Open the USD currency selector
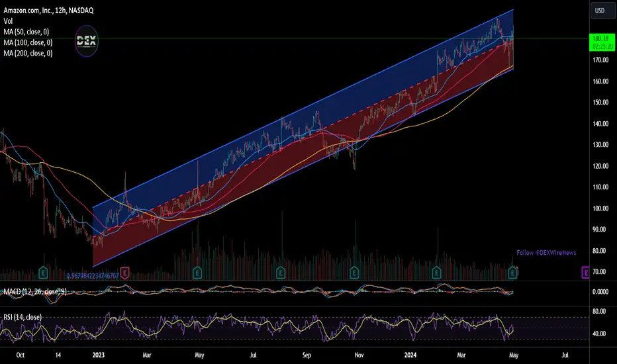 point(602,11)
